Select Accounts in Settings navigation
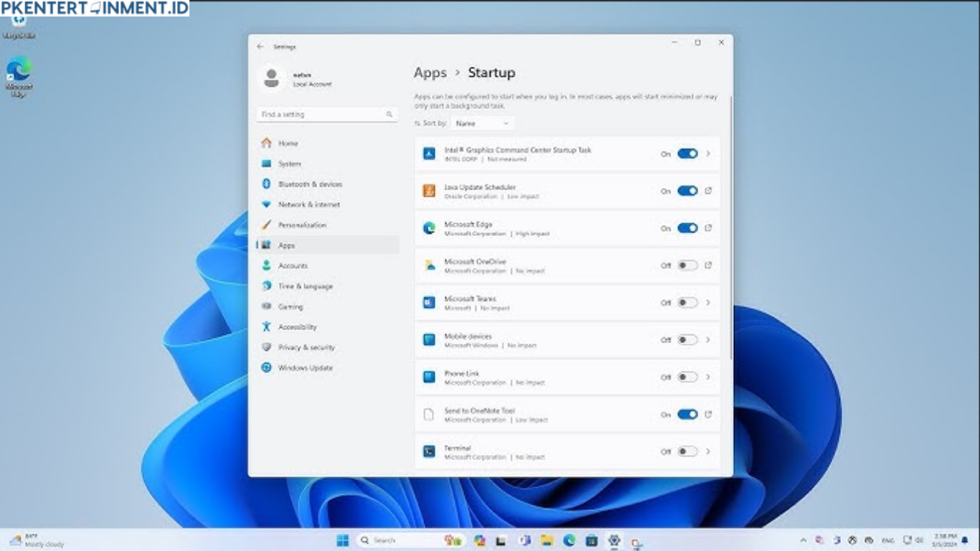This screenshot has height=551, width=980. (x=328, y=265)
